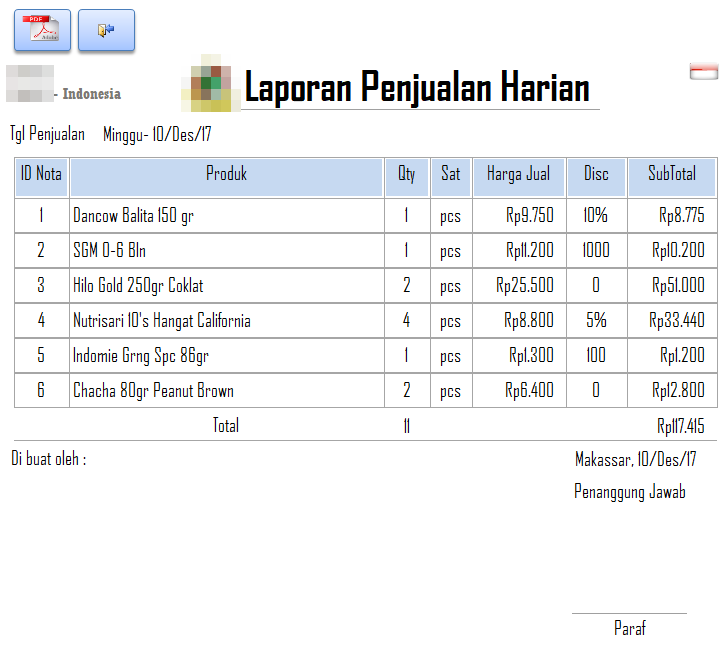Click the Qty column header
This screenshot has height=646, width=726.
(406, 174)
